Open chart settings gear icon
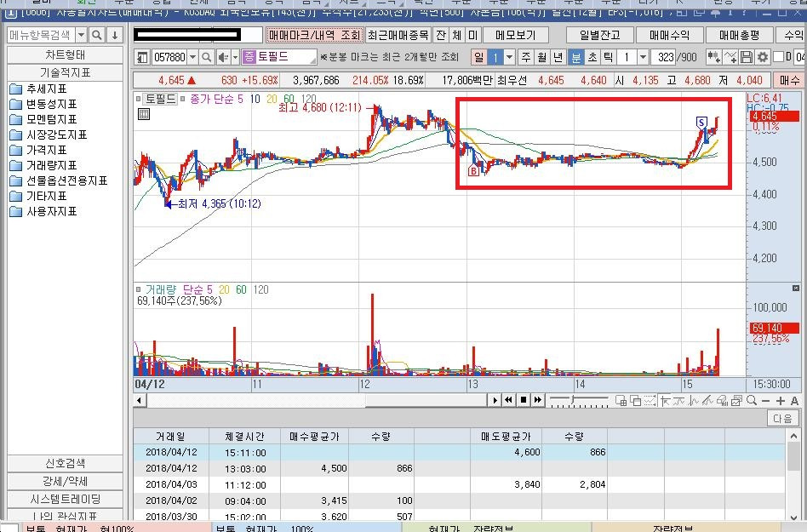The height and width of the screenshot is (532, 807). tap(762, 56)
